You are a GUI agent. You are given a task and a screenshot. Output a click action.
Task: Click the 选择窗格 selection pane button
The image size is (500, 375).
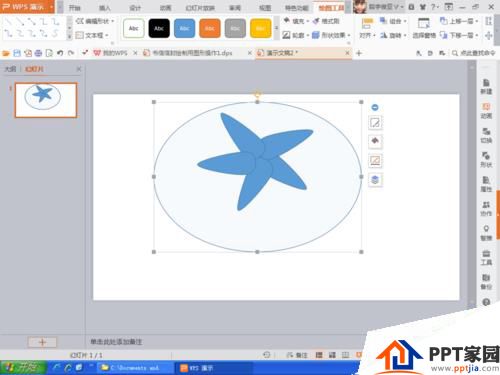(424, 29)
